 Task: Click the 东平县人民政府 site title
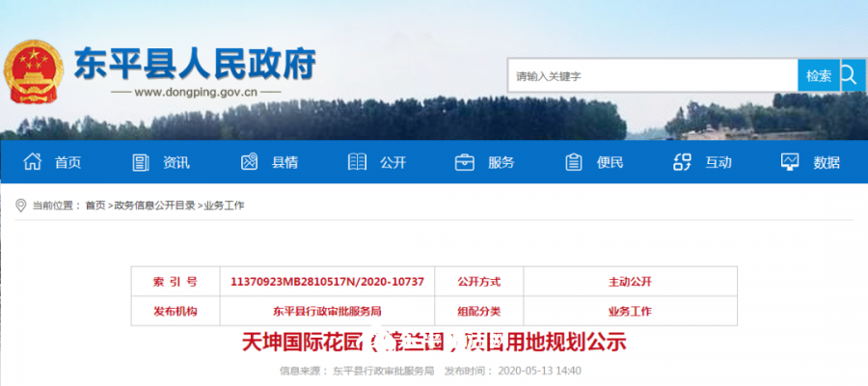tap(195, 64)
